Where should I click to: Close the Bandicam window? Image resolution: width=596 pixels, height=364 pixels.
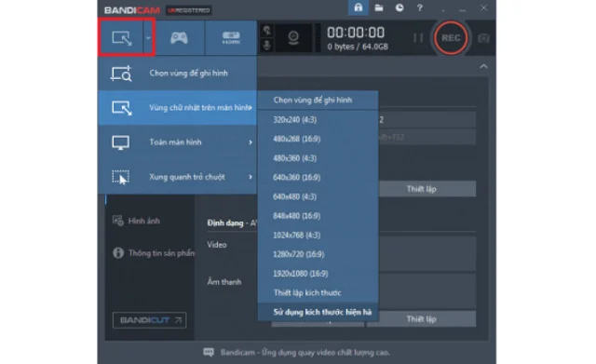[x=483, y=7]
